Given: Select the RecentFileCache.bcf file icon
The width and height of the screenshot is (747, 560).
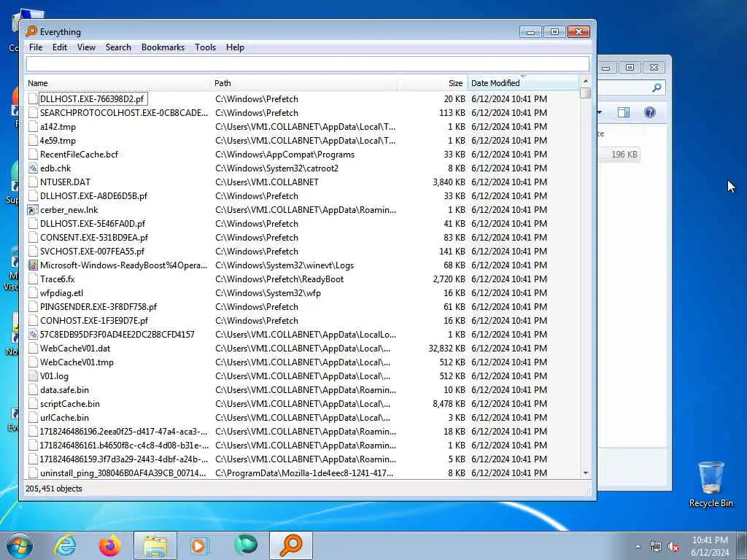Looking at the screenshot, I should [x=33, y=155].
